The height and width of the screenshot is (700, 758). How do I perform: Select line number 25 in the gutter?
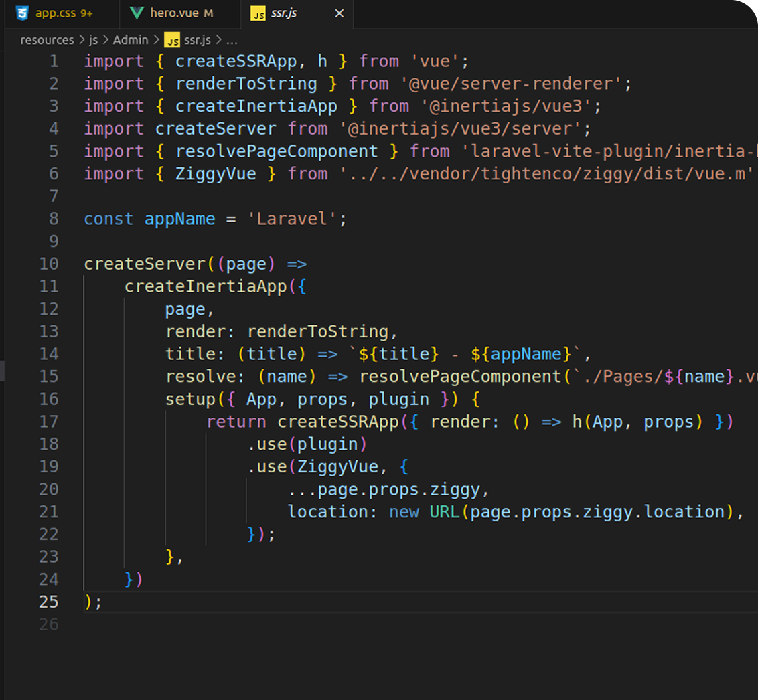tap(49, 602)
